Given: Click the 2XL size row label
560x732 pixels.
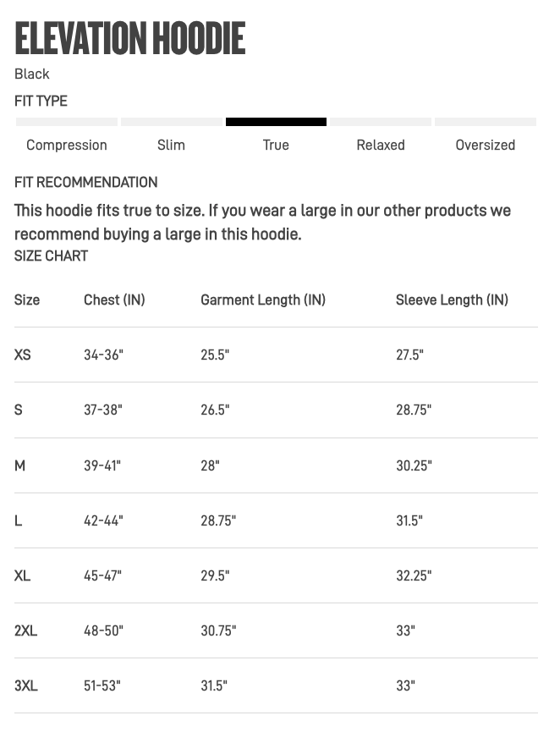Looking at the screenshot, I should point(26,630).
